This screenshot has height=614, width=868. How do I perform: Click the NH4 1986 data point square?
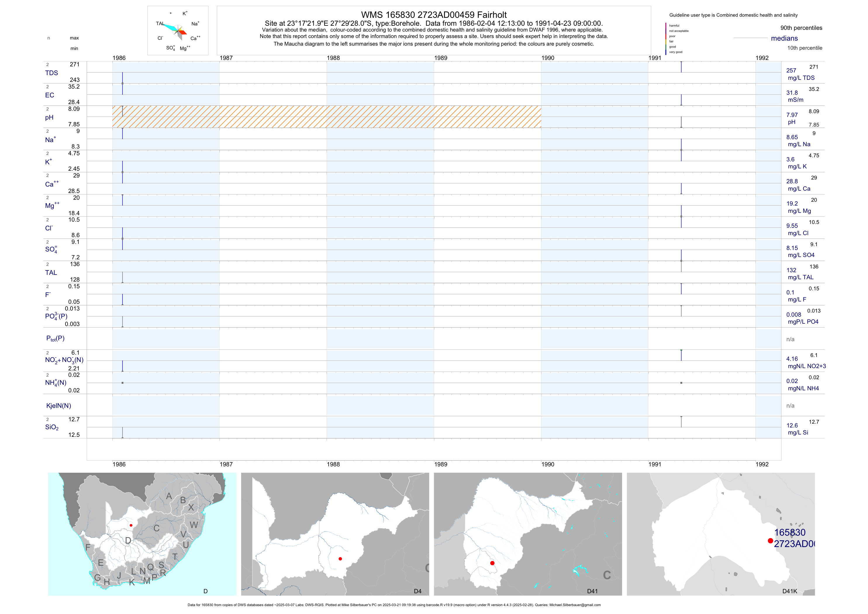point(122,383)
